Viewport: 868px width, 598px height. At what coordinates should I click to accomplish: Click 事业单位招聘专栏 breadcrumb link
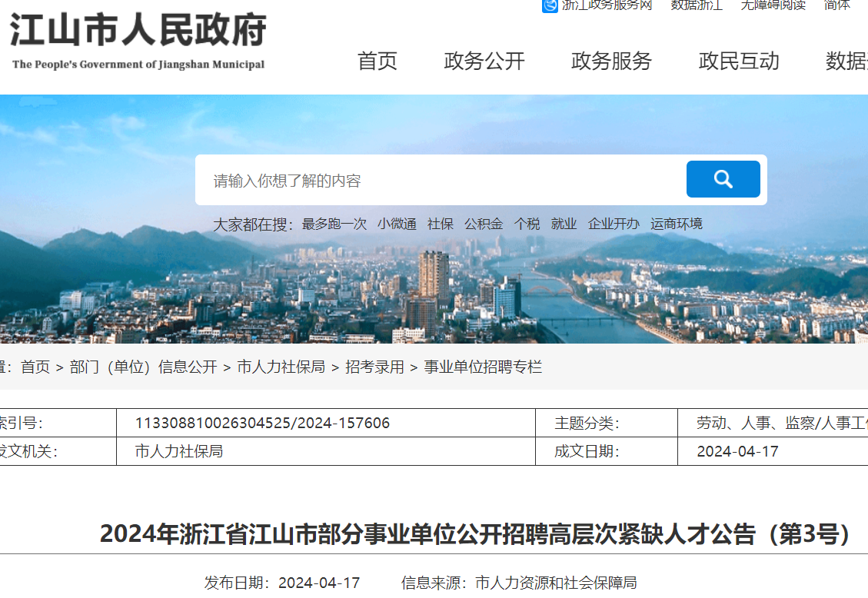point(483,367)
